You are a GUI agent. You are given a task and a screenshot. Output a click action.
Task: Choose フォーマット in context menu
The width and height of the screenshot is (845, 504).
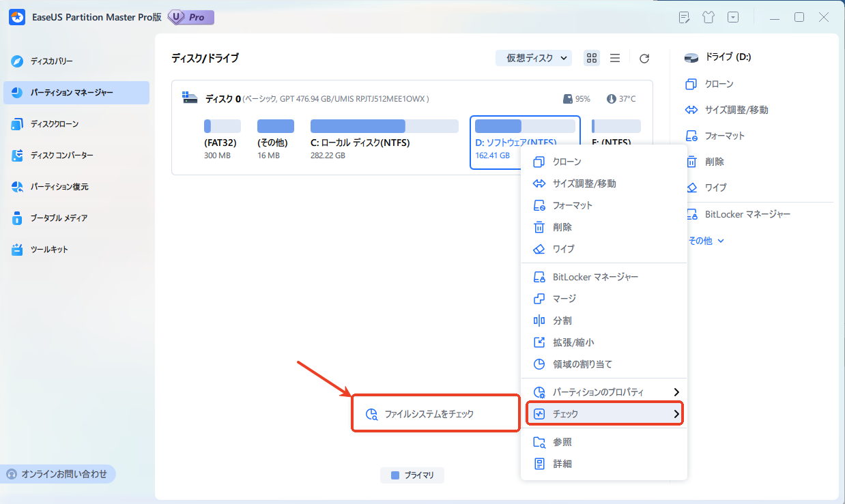point(604,205)
